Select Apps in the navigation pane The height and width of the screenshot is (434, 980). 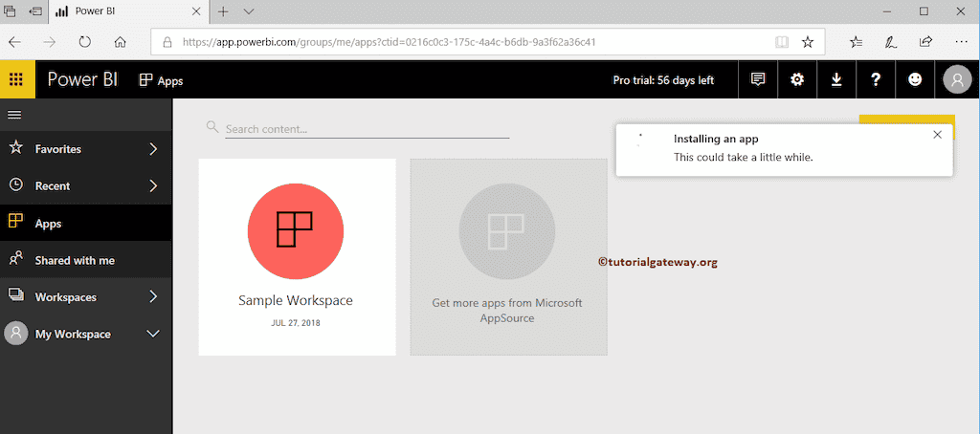click(x=85, y=223)
